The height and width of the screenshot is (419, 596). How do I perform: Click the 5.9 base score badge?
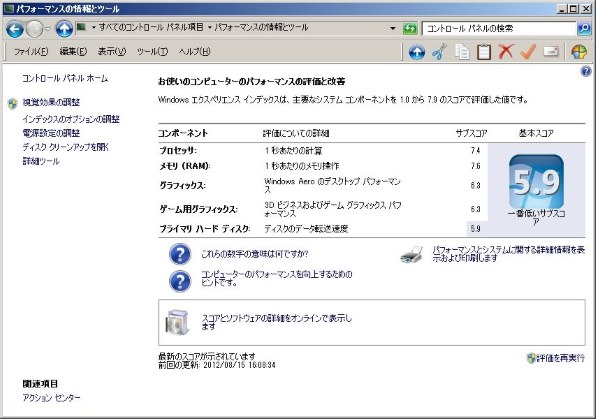pyautogui.click(x=536, y=182)
